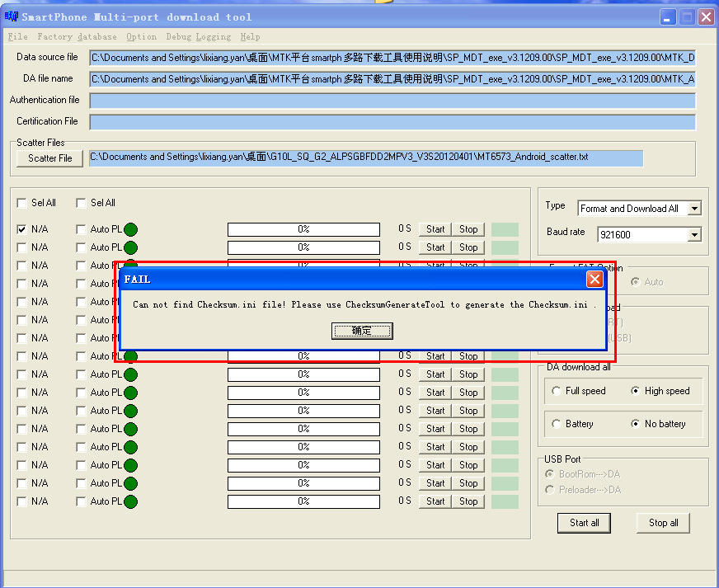This screenshot has width=719, height=588.
Task: Click the empty Certification File field
Action: point(392,122)
